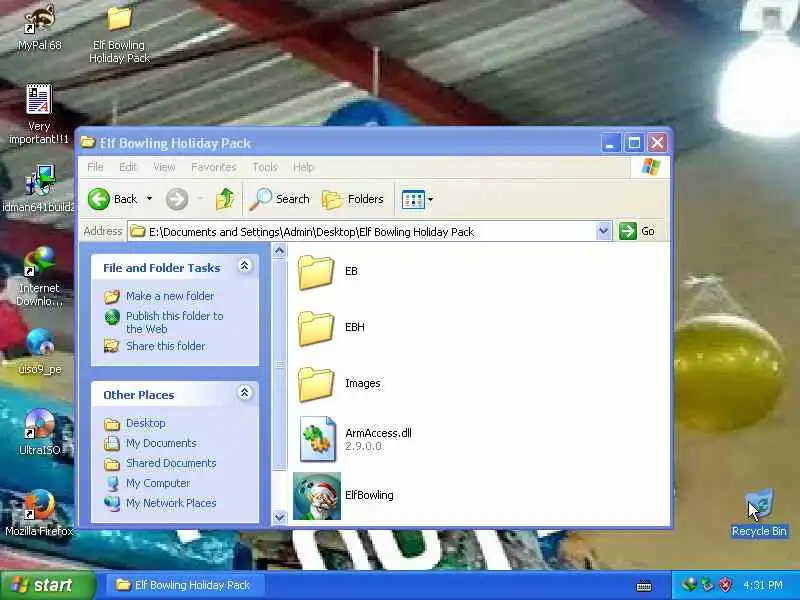Image resolution: width=800 pixels, height=600 pixels.
Task: Expand the address bar dropdown list
Action: (603, 231)
